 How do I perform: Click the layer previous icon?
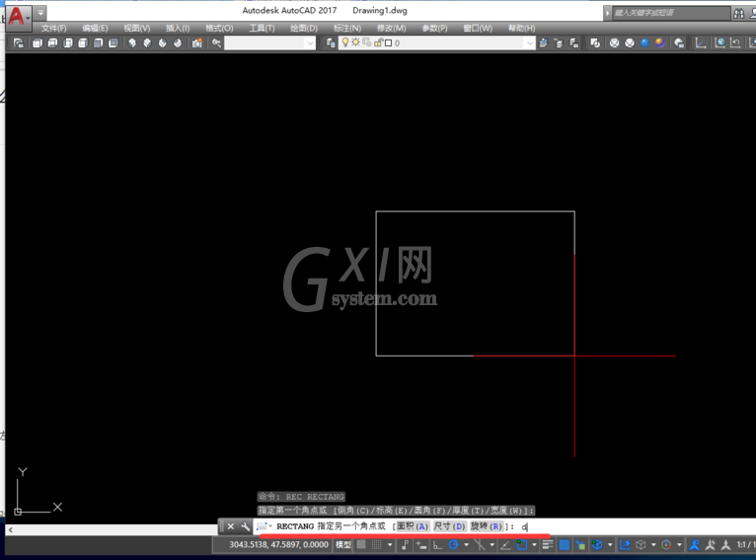559,43
